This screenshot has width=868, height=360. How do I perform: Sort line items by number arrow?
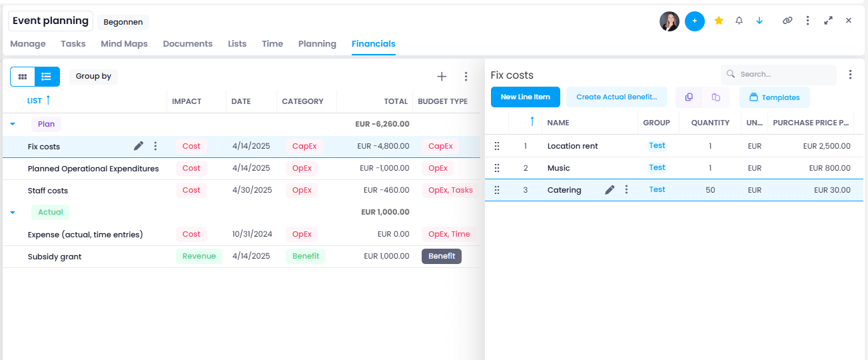[532, 122]
